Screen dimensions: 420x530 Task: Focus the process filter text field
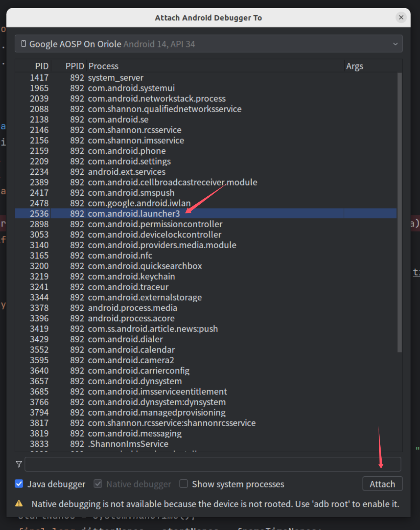coord(213,464)
